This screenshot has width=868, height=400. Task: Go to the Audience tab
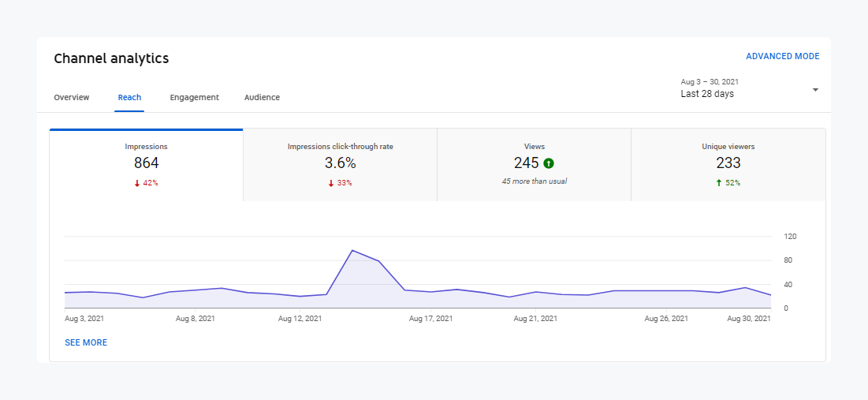[262, 98]
